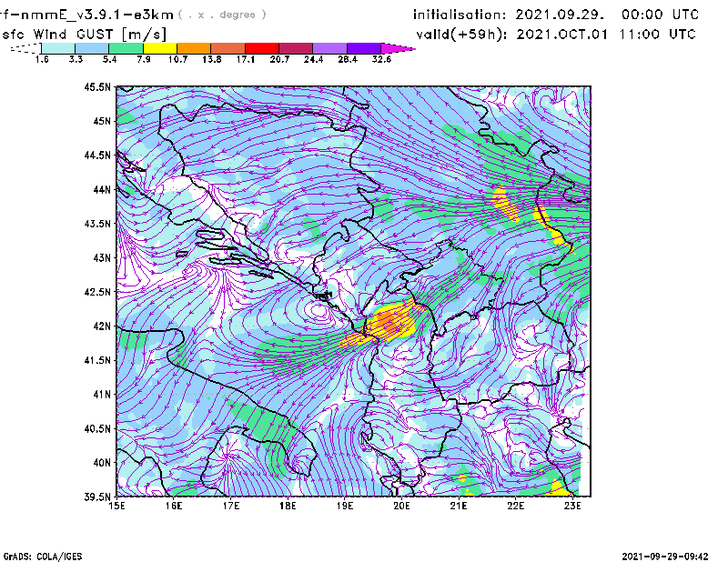Click the legend value 17.1
The image size is (728, 562).
[245, 59]
